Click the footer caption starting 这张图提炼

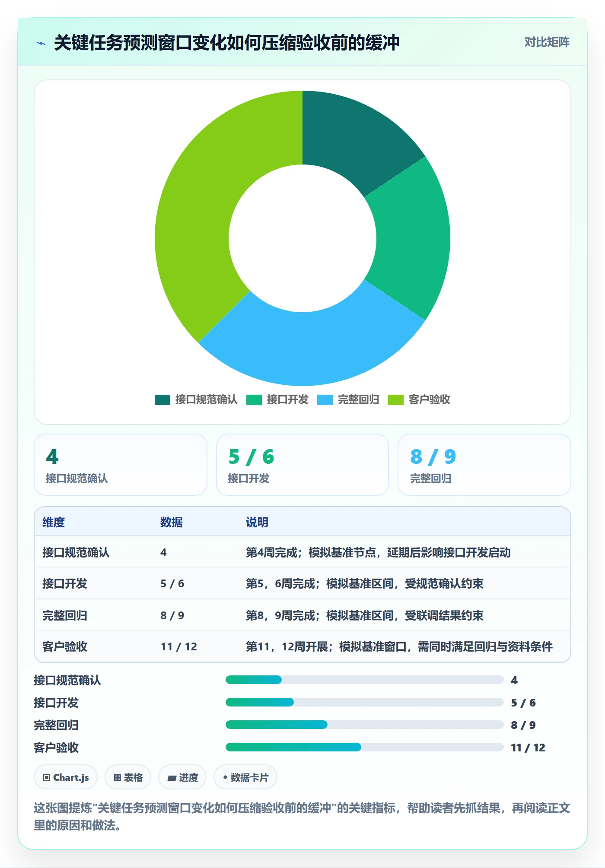click(302, 817)
